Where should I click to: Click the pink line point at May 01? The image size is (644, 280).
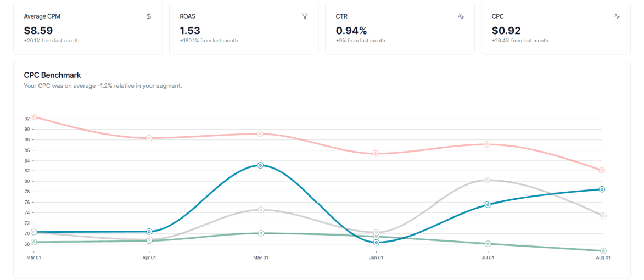[260, 134]
